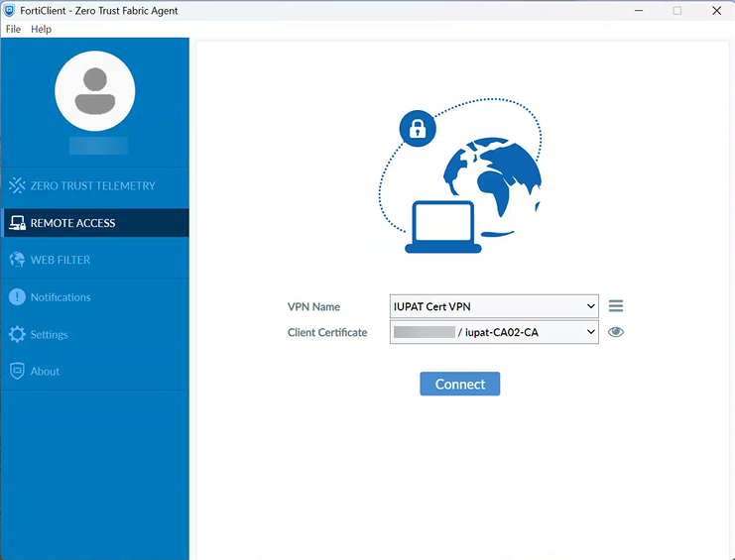Click the Client Certificate label
The image size is (735, 560).
click(327, 332)
